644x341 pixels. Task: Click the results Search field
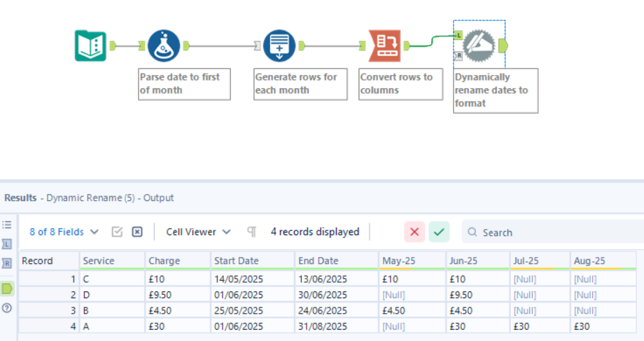(553, 232)
